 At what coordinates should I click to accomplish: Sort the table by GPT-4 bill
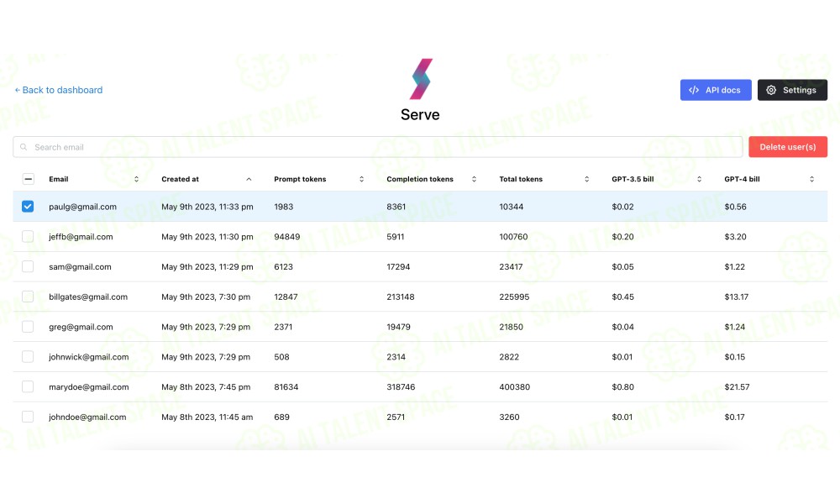pos(811,179)
